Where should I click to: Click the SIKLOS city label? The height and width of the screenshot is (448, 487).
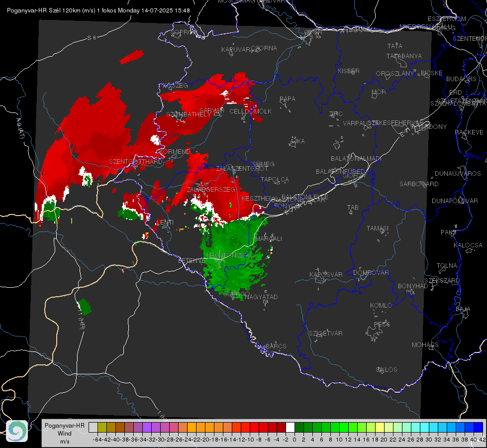click(x=387, y=370)
